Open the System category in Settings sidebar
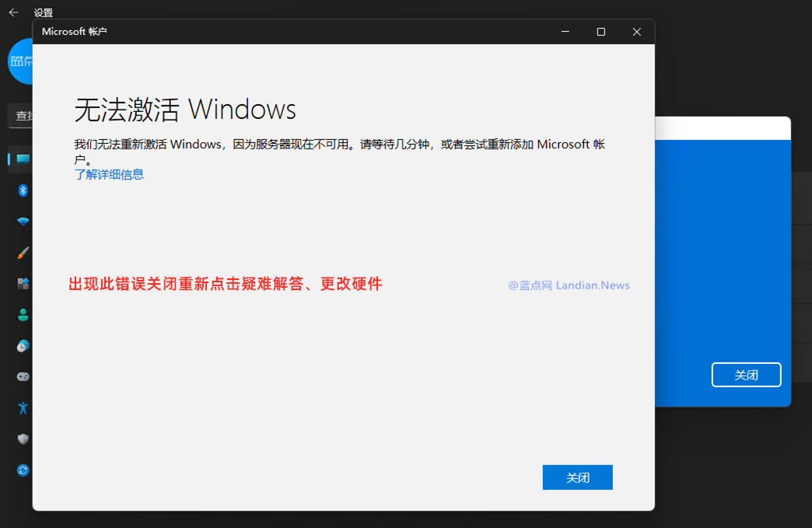 (x=23, y=159)
